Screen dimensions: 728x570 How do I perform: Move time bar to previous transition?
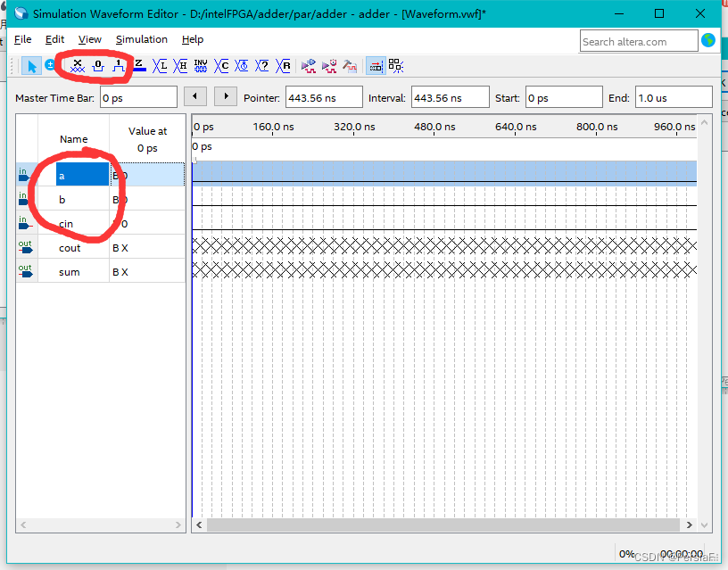195,96
